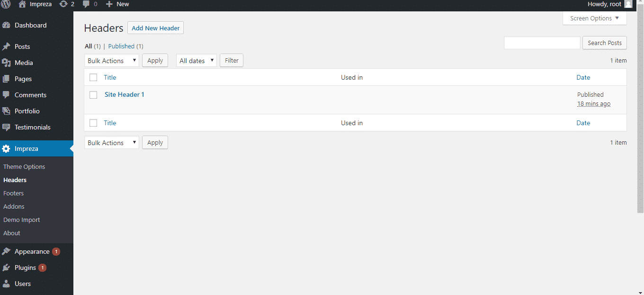This screenshot has height=295, width=644.
Task: Open the All dates dropdown
Action: (x=197, y=61)
